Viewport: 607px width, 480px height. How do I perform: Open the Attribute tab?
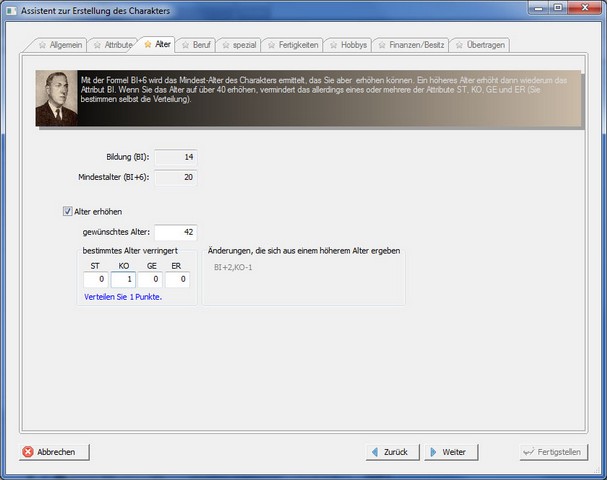113,45
